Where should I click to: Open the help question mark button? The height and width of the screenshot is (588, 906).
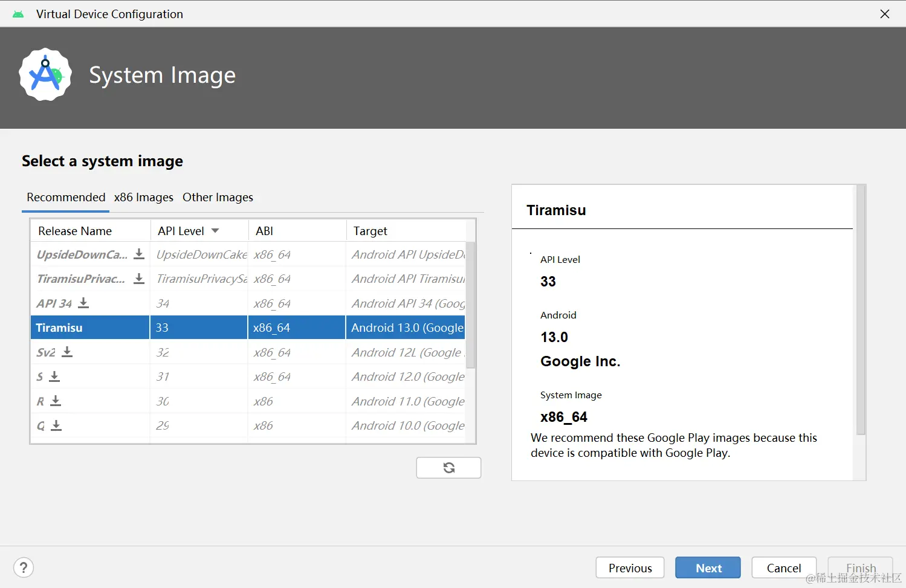pyautogui.click(x=24, y=568)
